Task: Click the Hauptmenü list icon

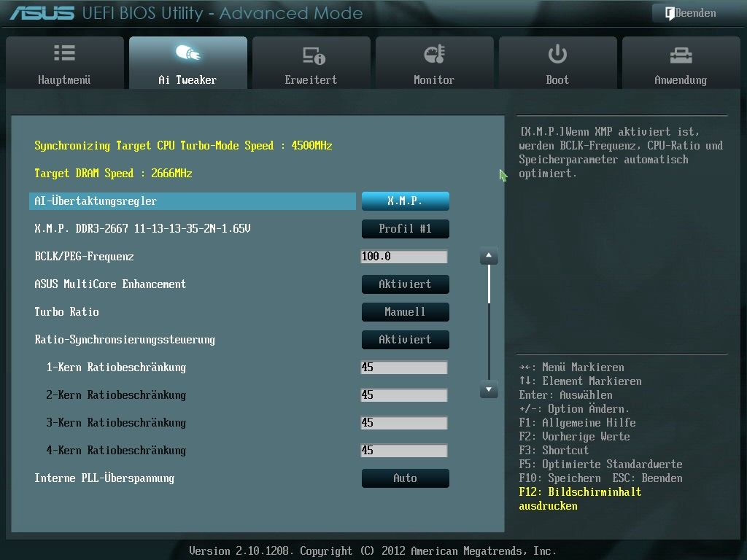Action: [64, 52]
